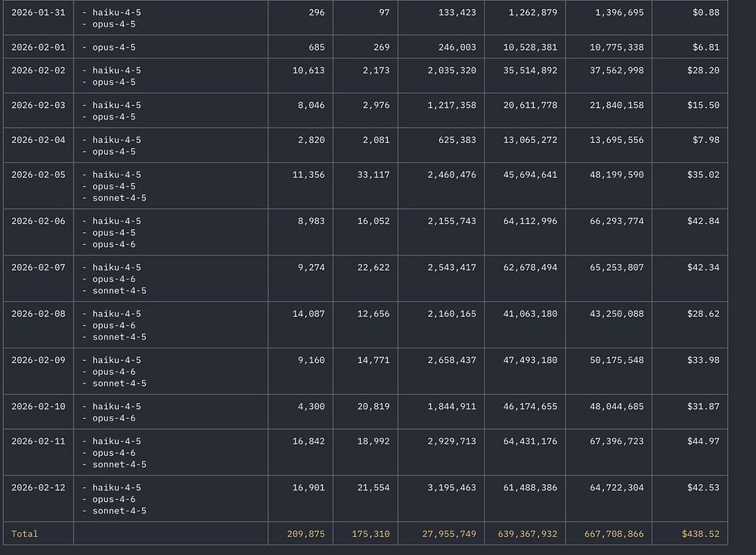756x555 pixels.
Task: Select the 43,250,088 value cell
Action: 614,314
